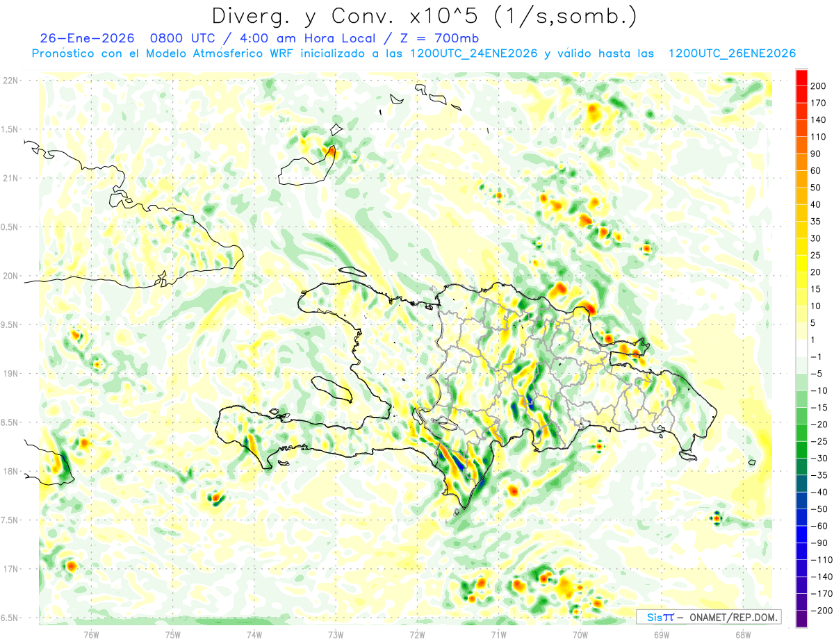The image size is (834, 644).
Task: Click the '18N' latitude label
Action: [x=12, y=471]
